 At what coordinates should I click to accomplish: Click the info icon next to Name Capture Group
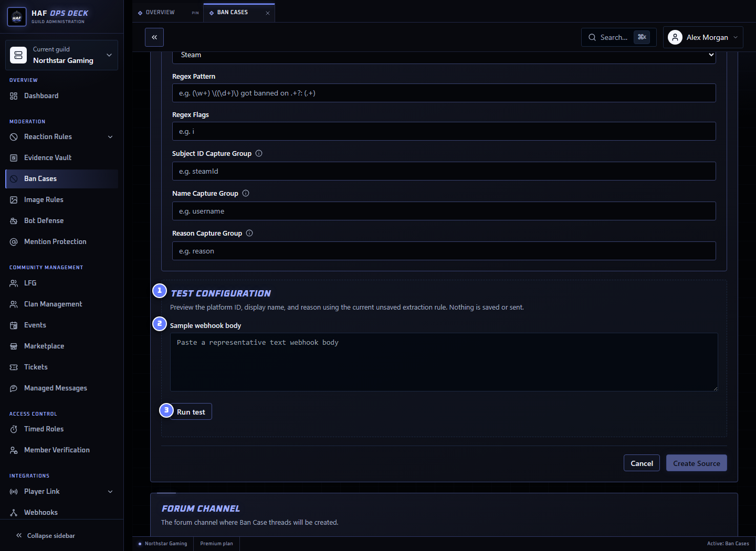pos(246,193)
